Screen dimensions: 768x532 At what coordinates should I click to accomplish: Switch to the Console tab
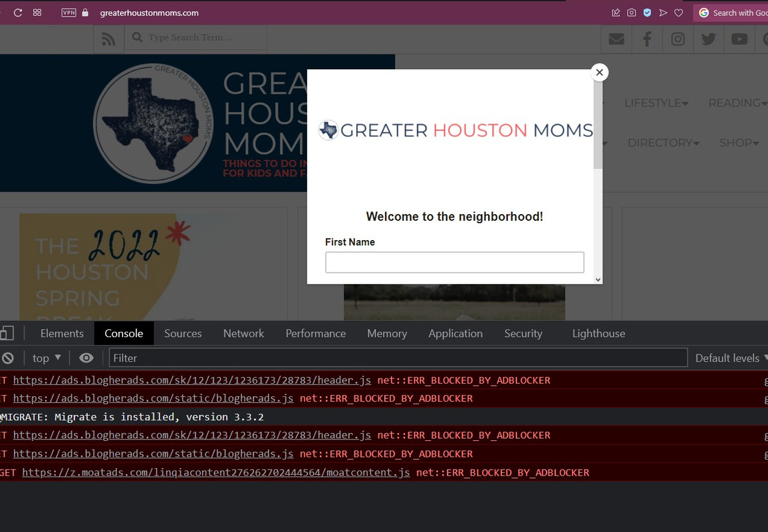coord(124,334)
